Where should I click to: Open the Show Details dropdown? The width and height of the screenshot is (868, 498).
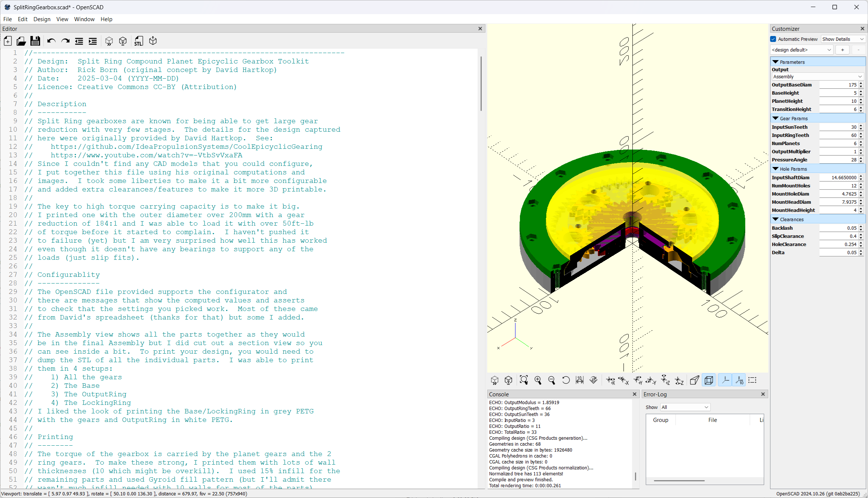pos(843,39)
